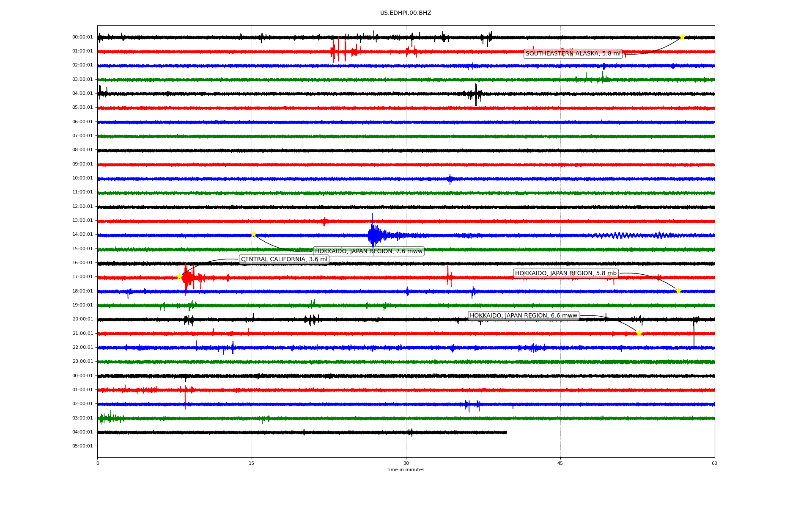The height and width of the screenshot is (508, 812).
Task: Click the CENTRAL CALIFORNIA, 3.6 ml label
Action: pos(284,259)
